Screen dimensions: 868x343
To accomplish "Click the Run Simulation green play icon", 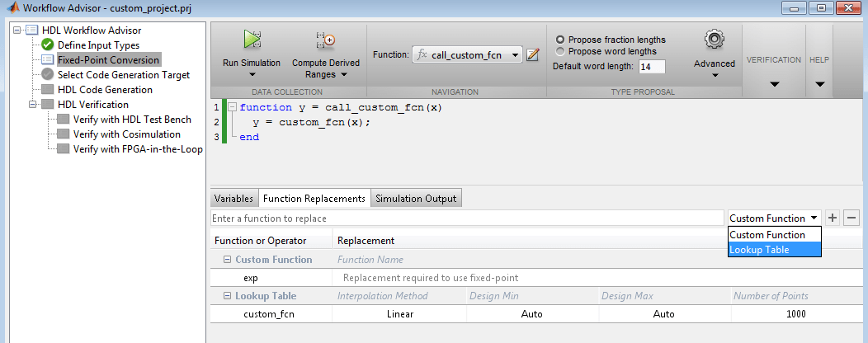I will tap(252, 39).
